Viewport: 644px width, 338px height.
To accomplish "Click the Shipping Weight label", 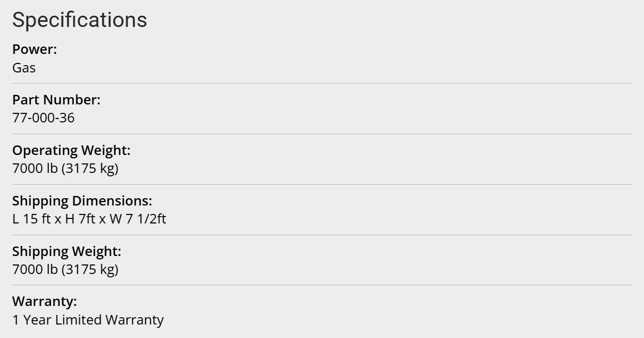I will 66,252.
